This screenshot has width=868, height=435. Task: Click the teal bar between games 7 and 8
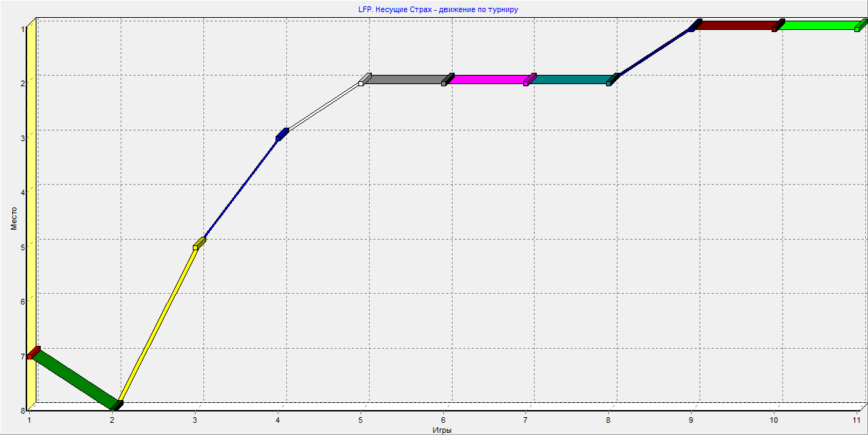click(x=570, y=79)
